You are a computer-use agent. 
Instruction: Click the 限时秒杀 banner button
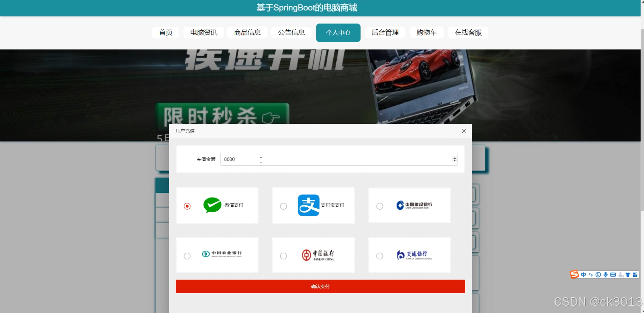[222, 114]
